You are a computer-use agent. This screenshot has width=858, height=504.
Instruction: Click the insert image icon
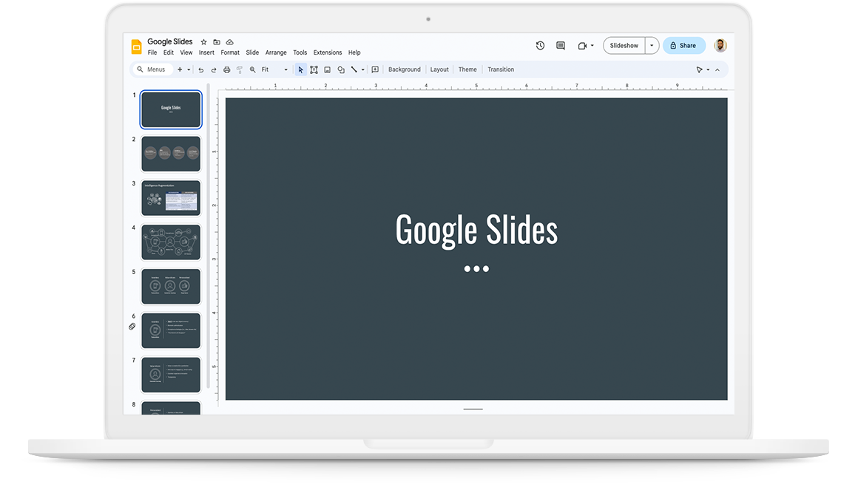(x=327, y=69)
